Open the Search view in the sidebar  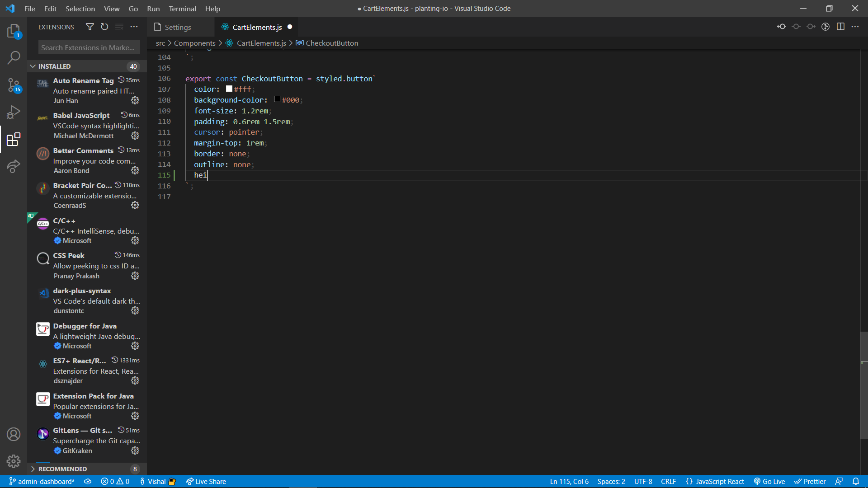click(13, 58)
